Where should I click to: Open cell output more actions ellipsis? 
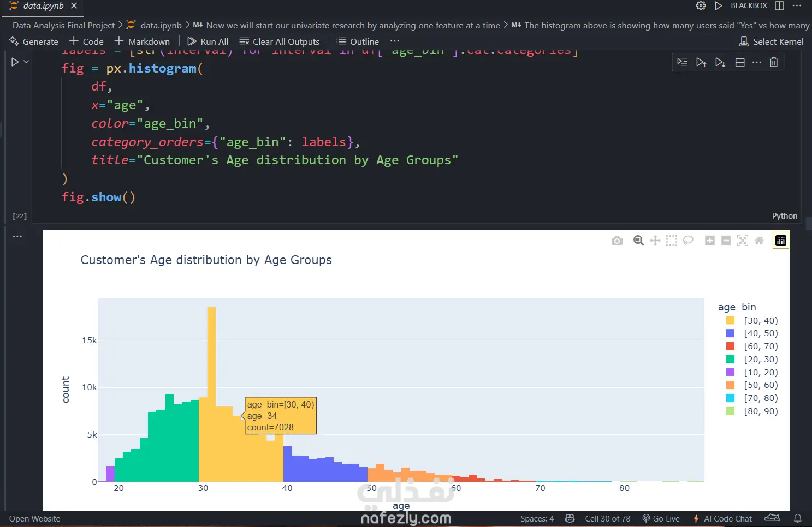pos(17,236)
